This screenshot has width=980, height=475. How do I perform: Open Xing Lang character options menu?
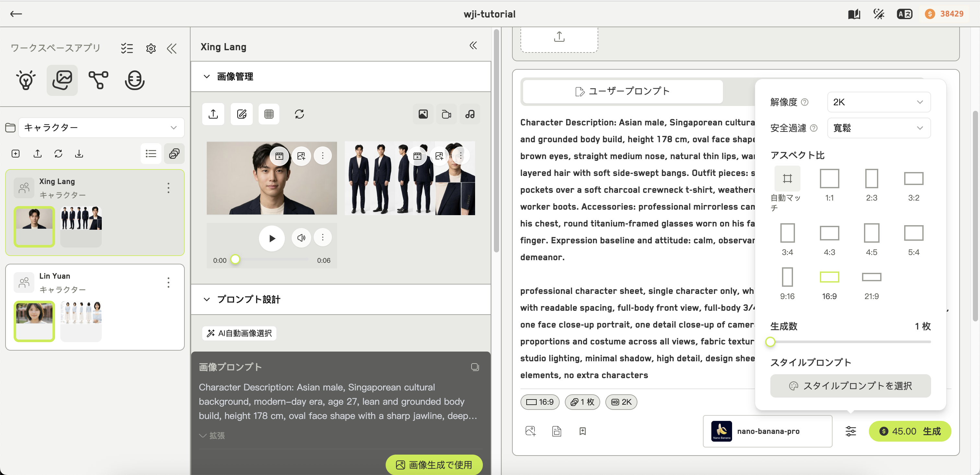point(168,188)
